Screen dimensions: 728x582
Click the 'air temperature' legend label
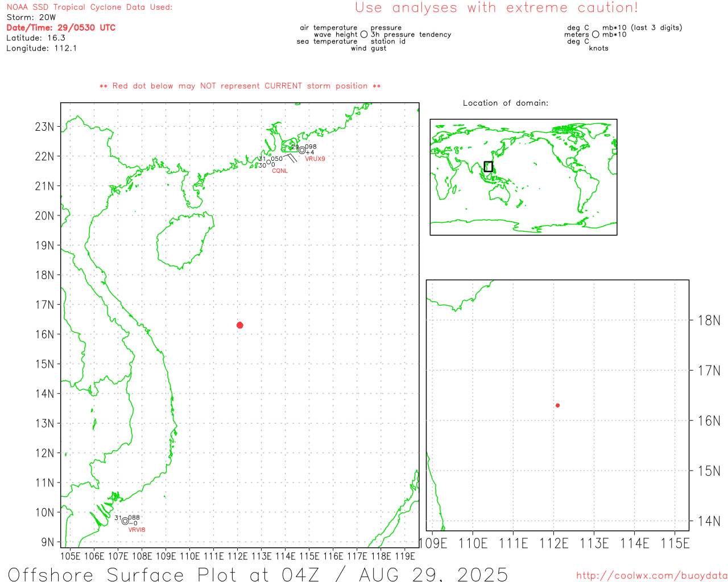click(x=329, y=28)
